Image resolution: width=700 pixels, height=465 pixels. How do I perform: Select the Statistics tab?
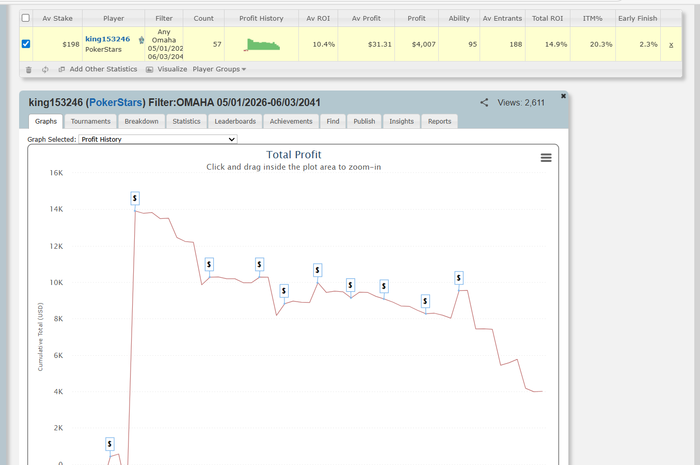tap(187, 121)
